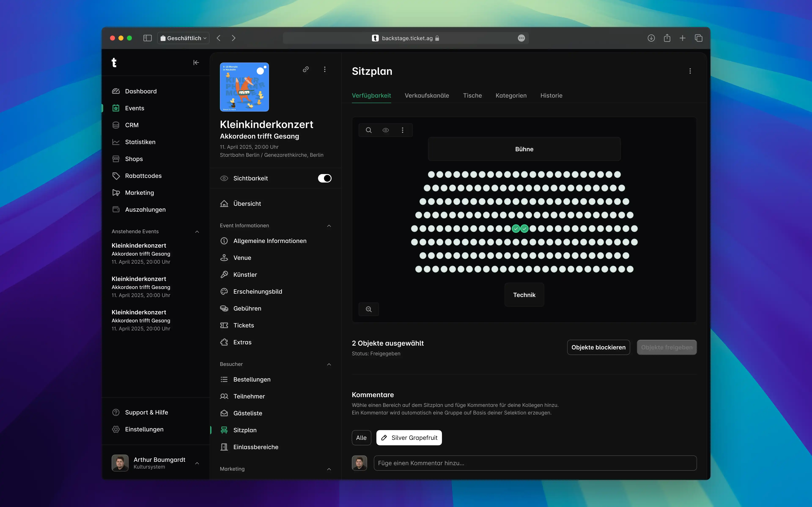Screen dimensions: 812x507
Task: Toggle seat map visibility eye icon
Action: click(385, 130)
